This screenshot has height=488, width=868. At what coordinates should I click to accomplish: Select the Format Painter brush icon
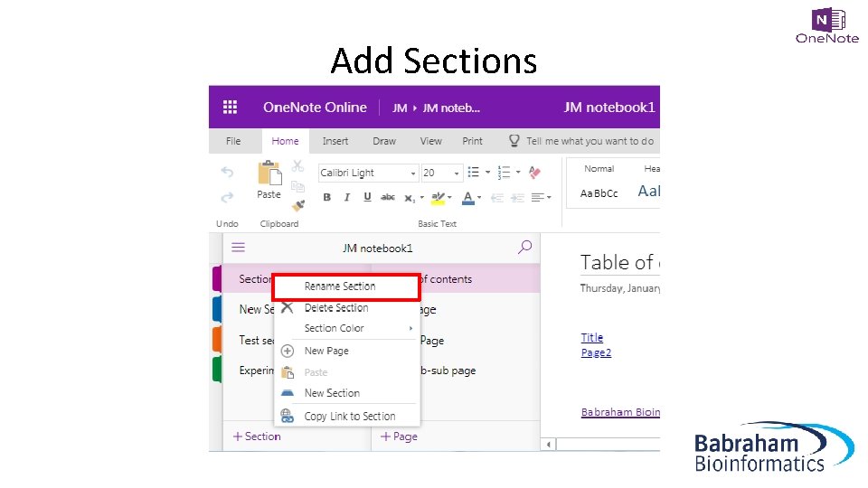[298, 206]
